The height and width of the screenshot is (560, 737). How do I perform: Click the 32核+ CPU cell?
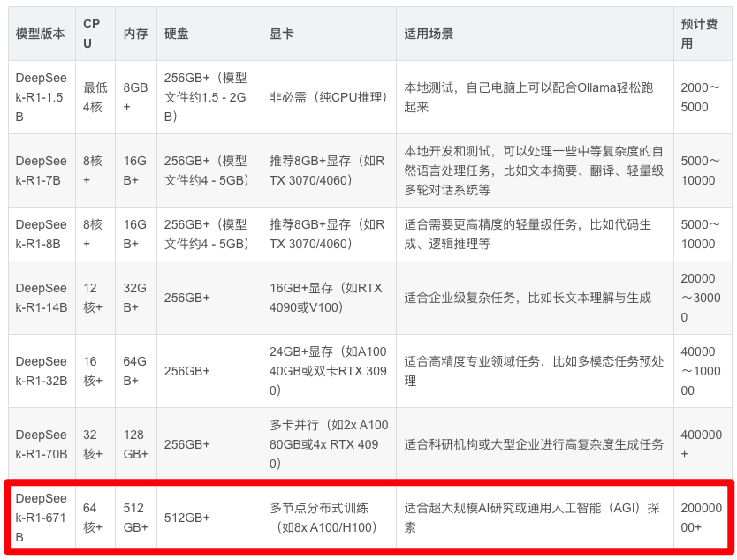coord(95,444)
